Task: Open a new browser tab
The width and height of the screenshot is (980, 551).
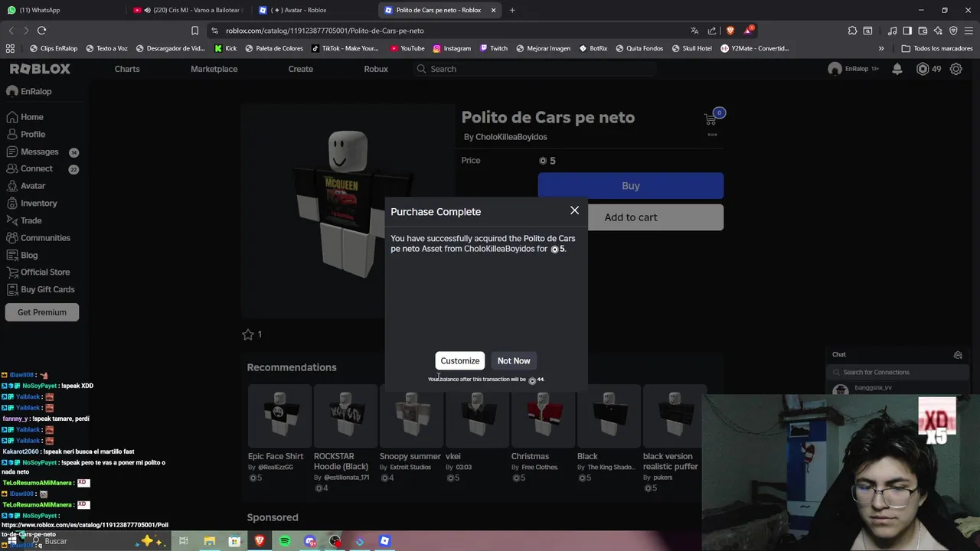Action: coord(512,10)
